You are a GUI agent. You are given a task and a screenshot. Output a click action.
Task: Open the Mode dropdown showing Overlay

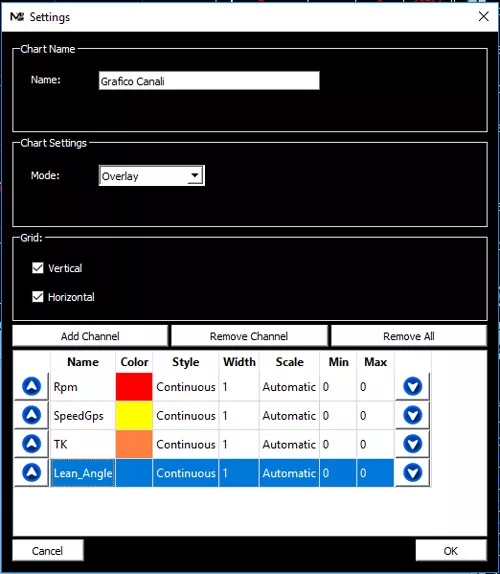click(x=152, y=176)
